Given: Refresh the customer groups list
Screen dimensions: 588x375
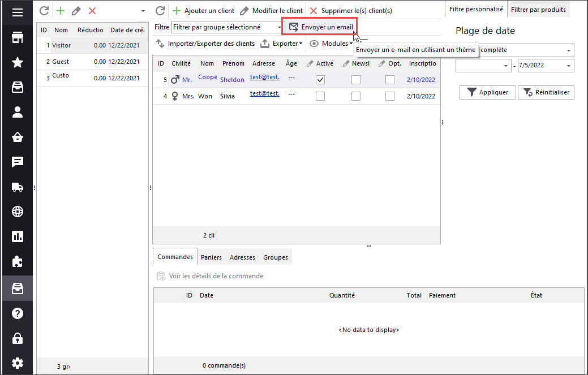Looking at the screenshot, I should 44,11.
